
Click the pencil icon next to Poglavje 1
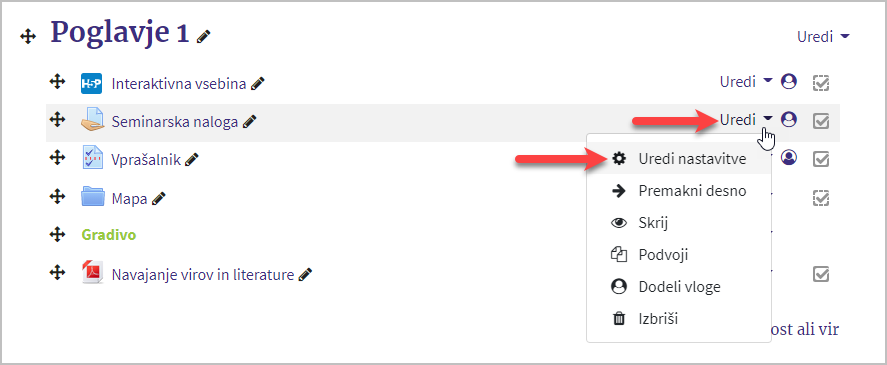204,37
